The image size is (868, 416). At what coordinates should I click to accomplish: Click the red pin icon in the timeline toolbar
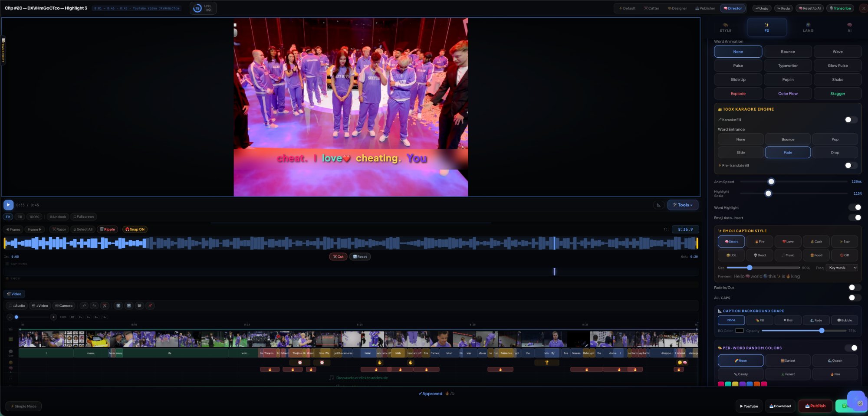click(x=150, y=306)
